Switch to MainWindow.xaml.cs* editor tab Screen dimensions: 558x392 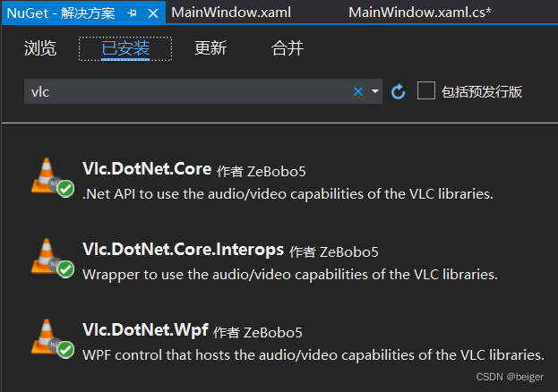tap(420, 13)
